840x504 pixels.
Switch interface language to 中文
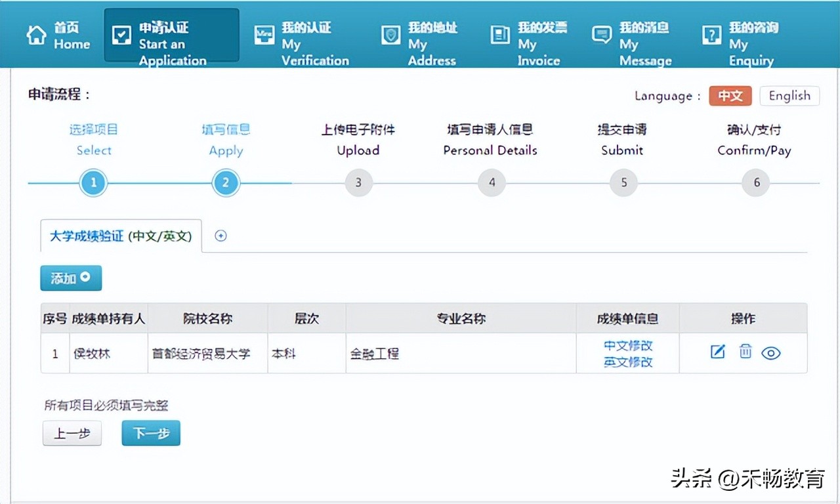730,96
